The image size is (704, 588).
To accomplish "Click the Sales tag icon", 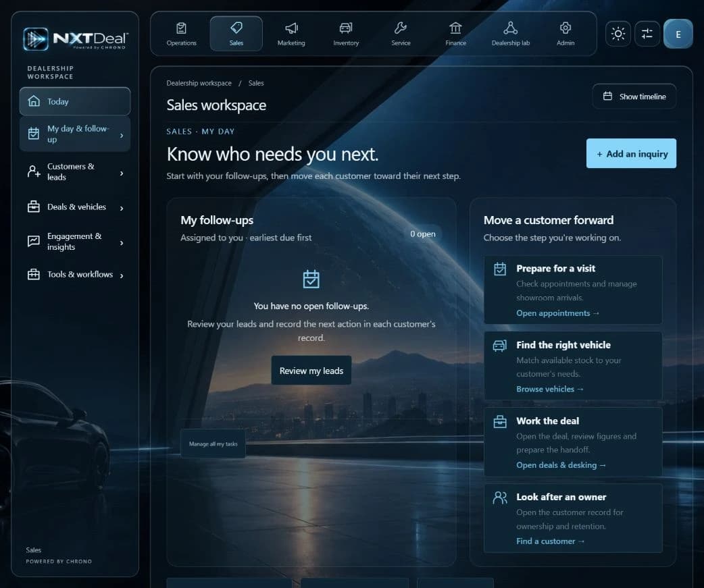I will tap(236, 28).
